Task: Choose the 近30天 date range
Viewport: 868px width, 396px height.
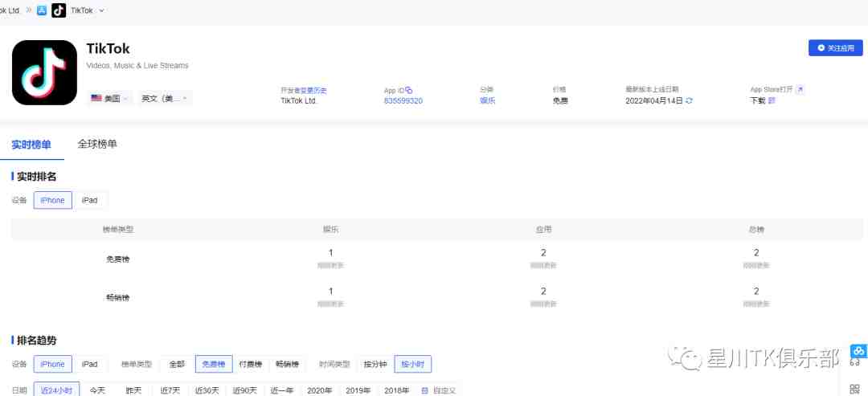Action: [207, 390]
